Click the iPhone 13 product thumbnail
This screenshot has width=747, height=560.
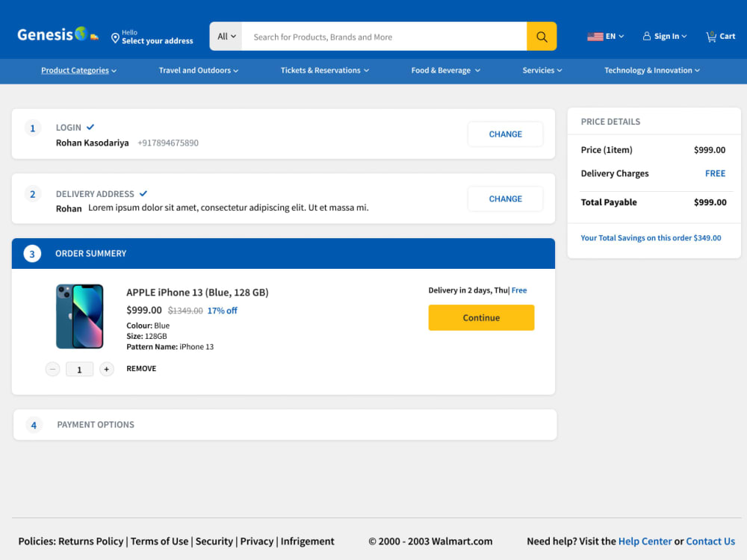pos(80,317)
